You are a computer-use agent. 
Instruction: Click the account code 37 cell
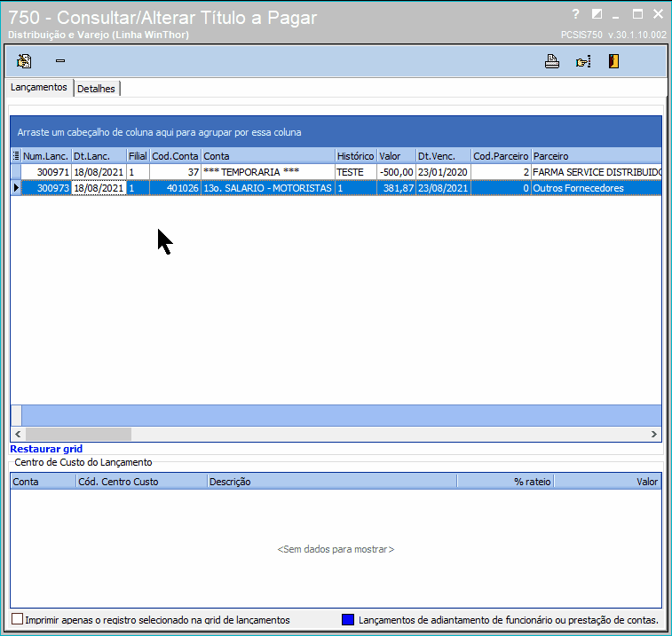pyautogui.click(x=175, y=172)
